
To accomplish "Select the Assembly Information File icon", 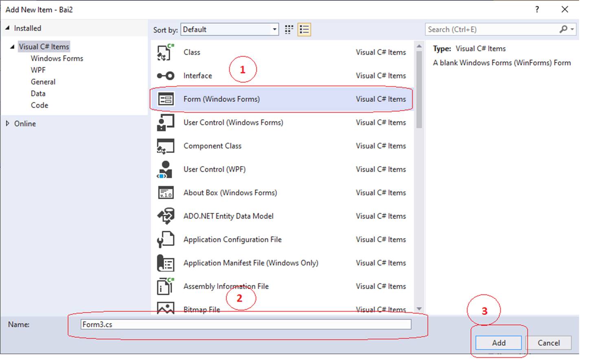I will 165,286.
